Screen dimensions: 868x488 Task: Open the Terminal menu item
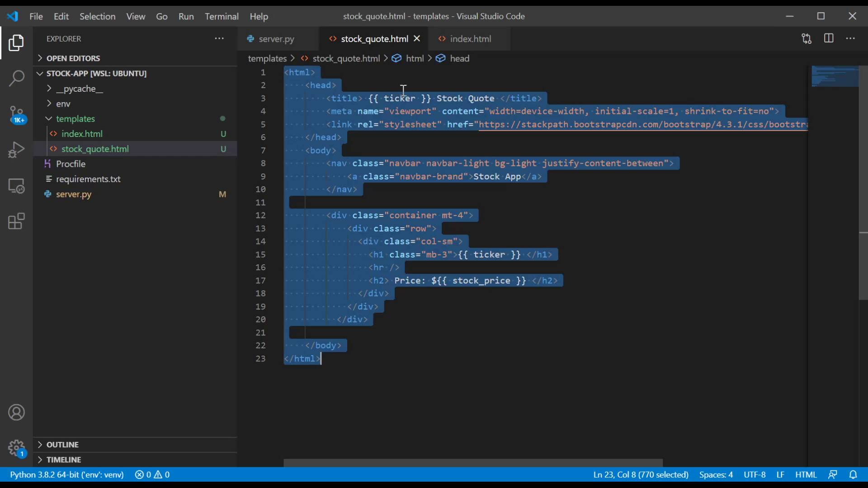click(221, 16)
